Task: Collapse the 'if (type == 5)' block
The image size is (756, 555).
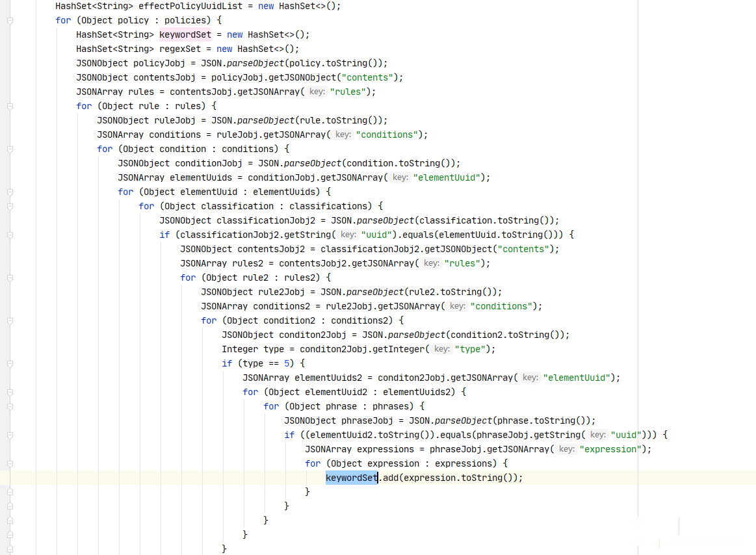Action: (x=10, y=363)
